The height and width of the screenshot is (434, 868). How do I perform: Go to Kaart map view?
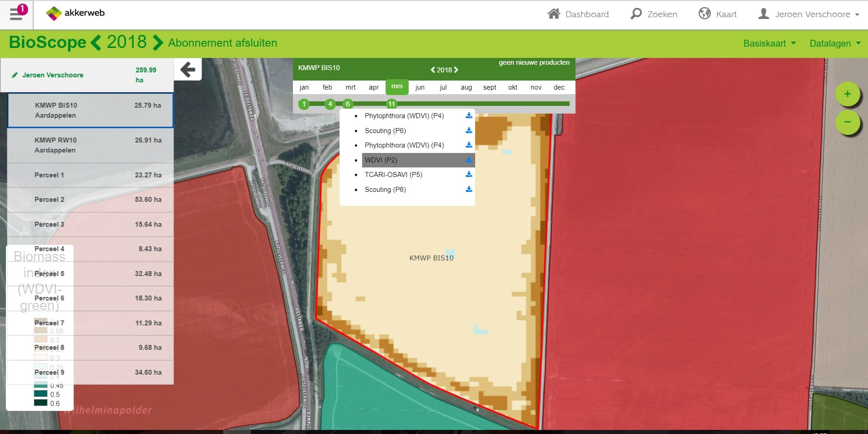(717, 14)
